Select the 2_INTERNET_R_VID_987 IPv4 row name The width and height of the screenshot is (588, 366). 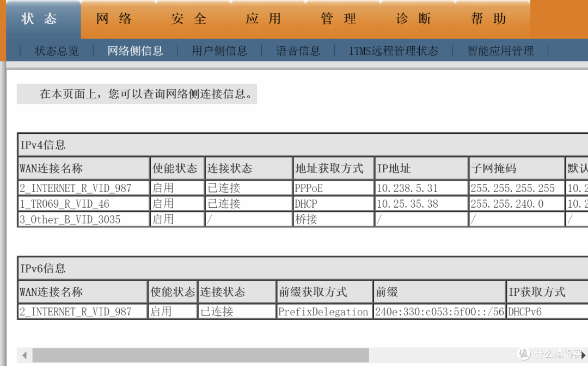[x=76, y=188]
